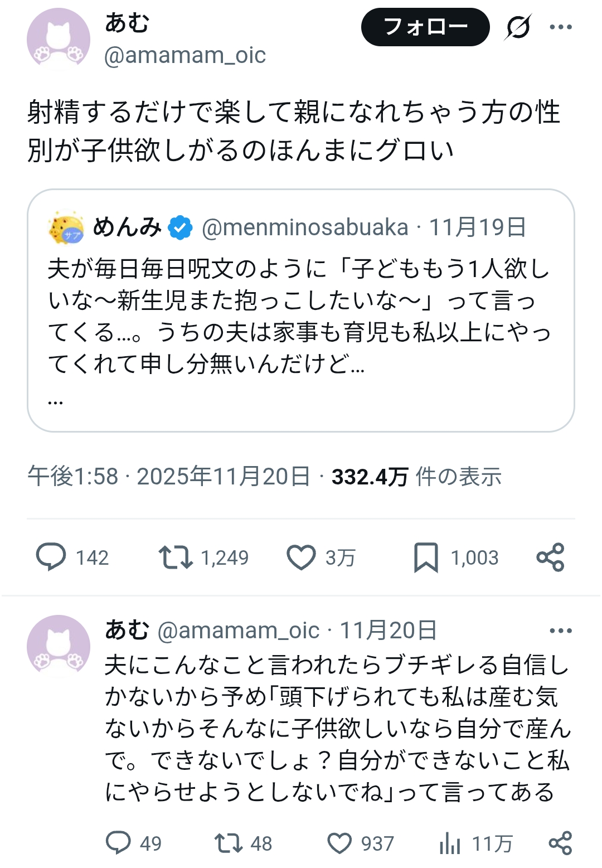Share the main post via share icon

point(550,557)
